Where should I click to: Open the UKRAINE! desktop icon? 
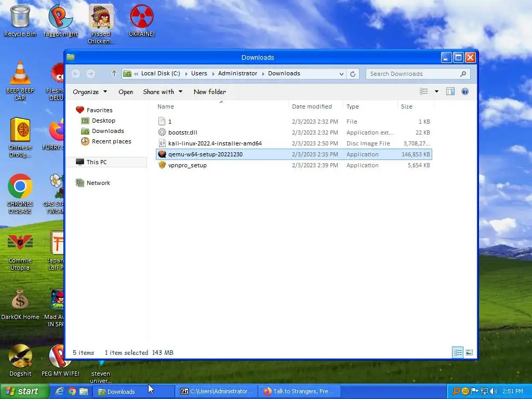coord(142,20)
